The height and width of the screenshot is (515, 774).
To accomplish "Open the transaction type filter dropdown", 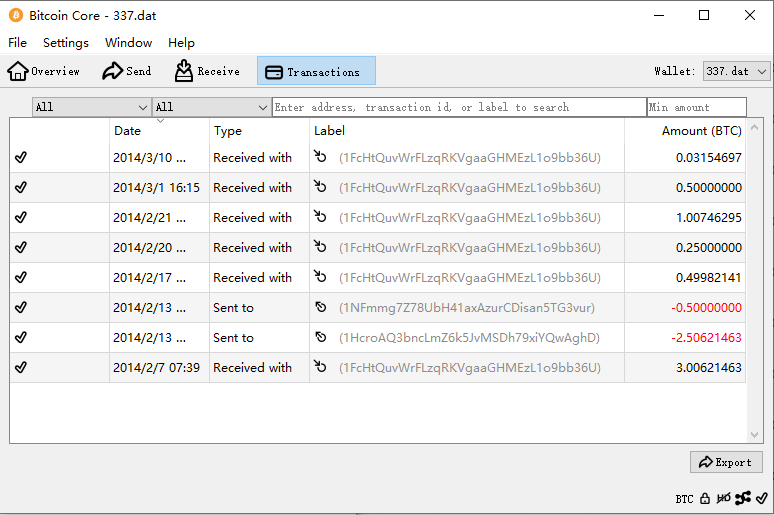I will [x=211, y=107].
